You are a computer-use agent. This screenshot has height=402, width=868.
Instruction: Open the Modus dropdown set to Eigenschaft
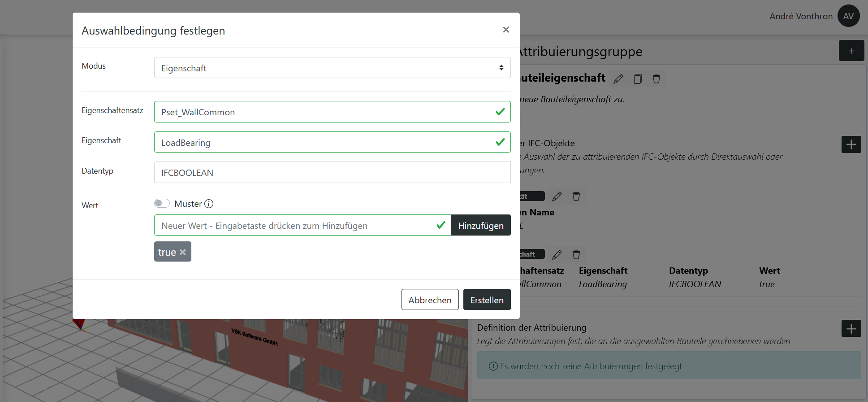(332, 68)
